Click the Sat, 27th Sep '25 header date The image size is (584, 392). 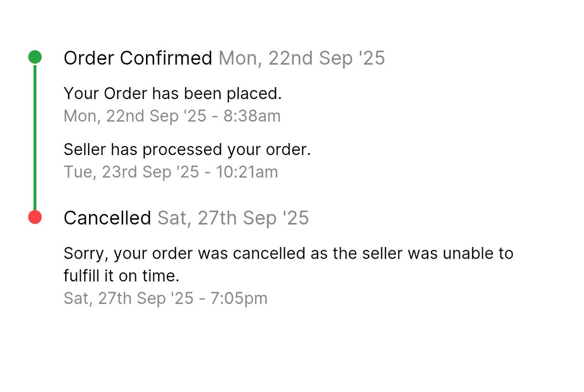point(233,218)
